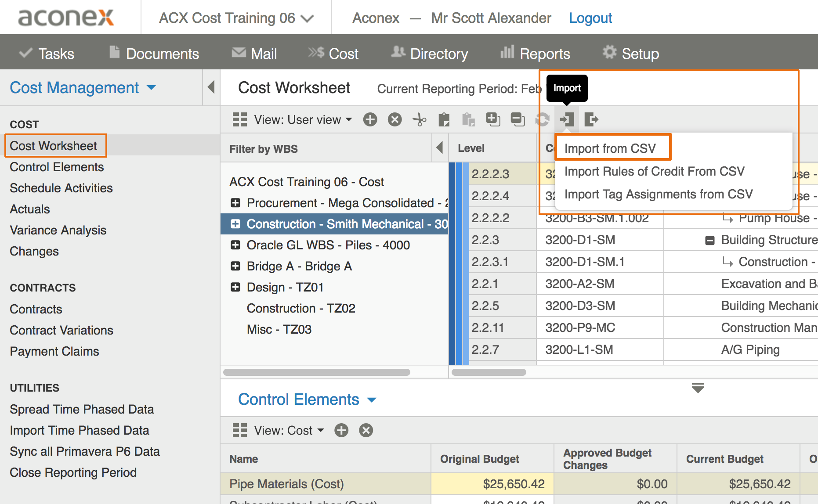Open the Control Elements dropdown heading
Viewport: 818px width, 504px height.
tap(307, 400)
